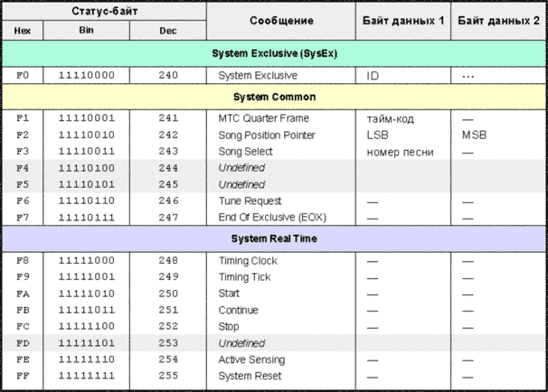The width and height of the screenshot is (548, 392).
Task: Click the тайм-код data cell
Action: click(x=390, y=119)
